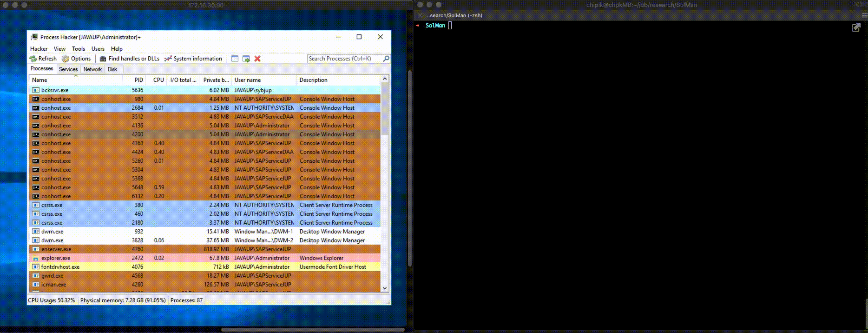Viewport: 868px width, 333px height.
Task: Open the Help menu
Action: 117,49
